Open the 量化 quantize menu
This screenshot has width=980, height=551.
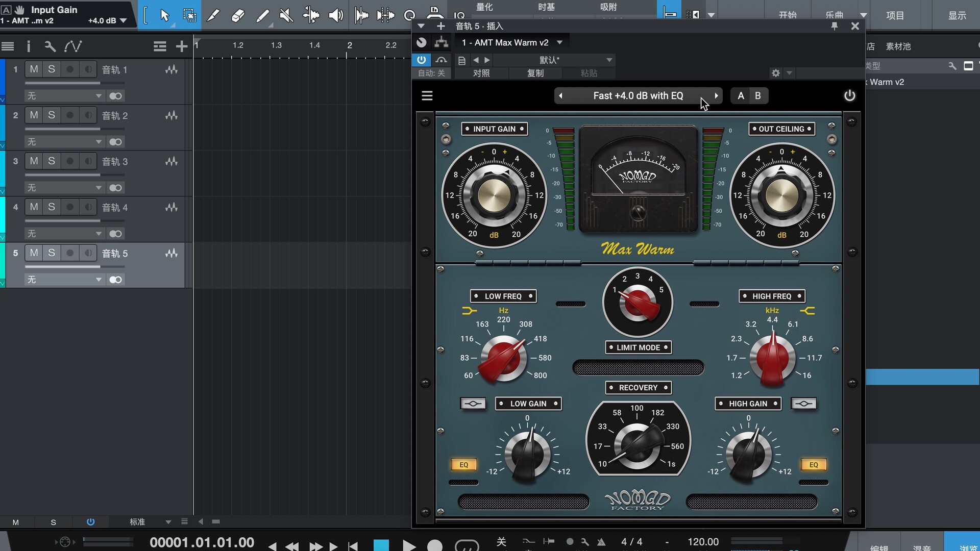pyautogui.click(x=484, y=7)
